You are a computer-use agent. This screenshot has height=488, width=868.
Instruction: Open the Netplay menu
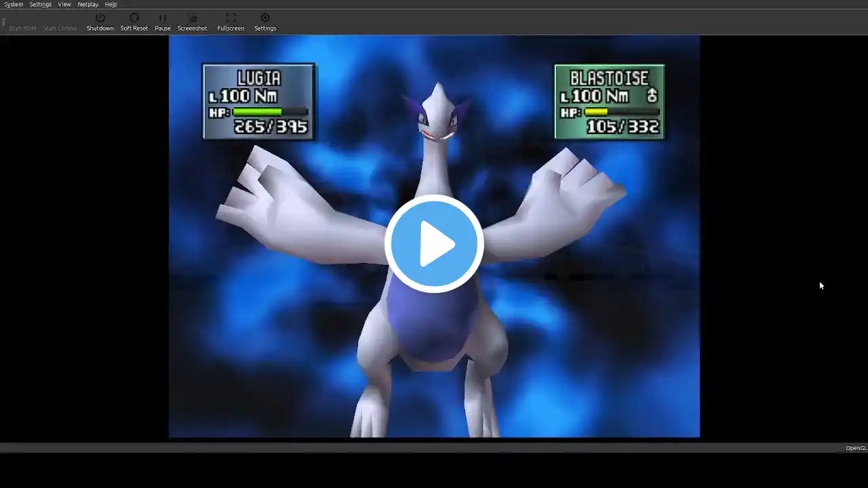pos(88,4)
